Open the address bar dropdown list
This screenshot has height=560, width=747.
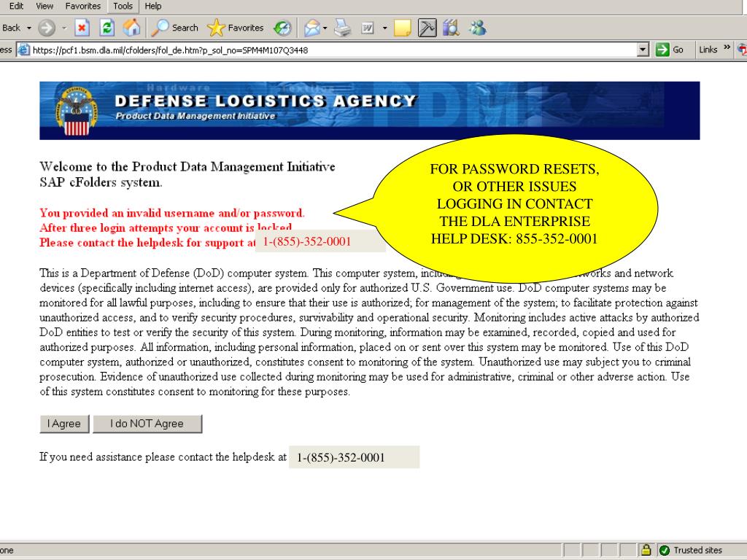pyautogui.click(x=643, y=50)
